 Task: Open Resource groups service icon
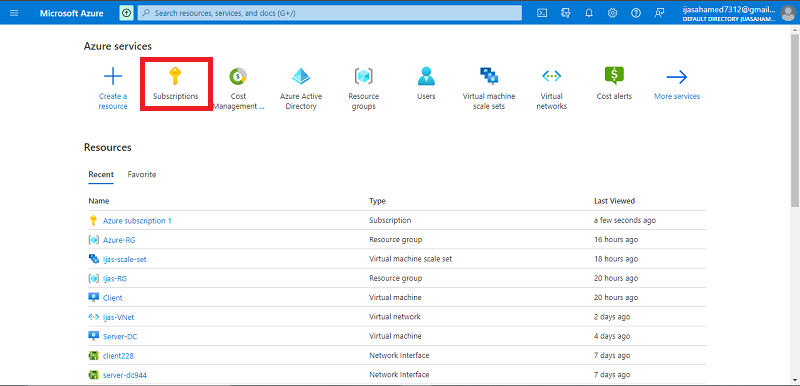(x=363, y=76)
